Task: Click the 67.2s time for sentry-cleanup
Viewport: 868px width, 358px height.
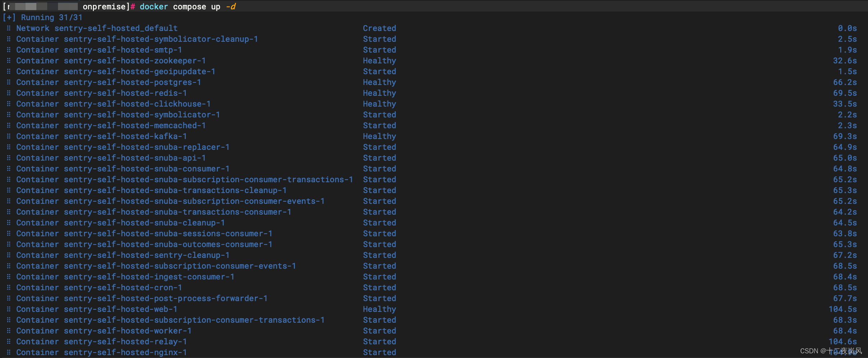Action: (x=845, y=255)
